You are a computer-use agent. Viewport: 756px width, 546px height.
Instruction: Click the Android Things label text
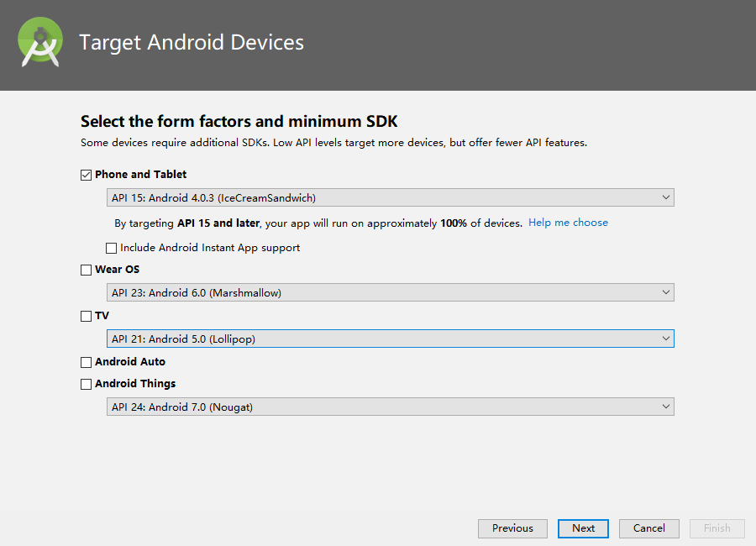[x=135, y=384]
